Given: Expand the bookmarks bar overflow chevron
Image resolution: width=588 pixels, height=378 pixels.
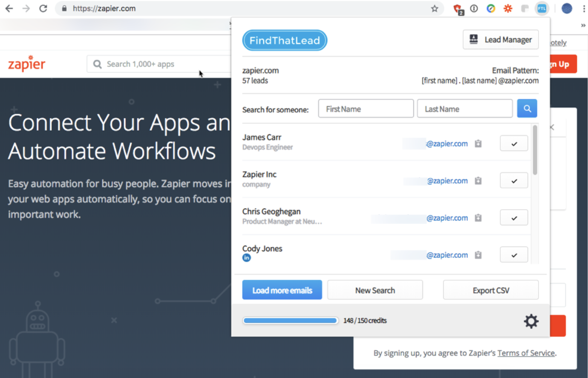Looking at the screenshot, I should coord(583,26).
